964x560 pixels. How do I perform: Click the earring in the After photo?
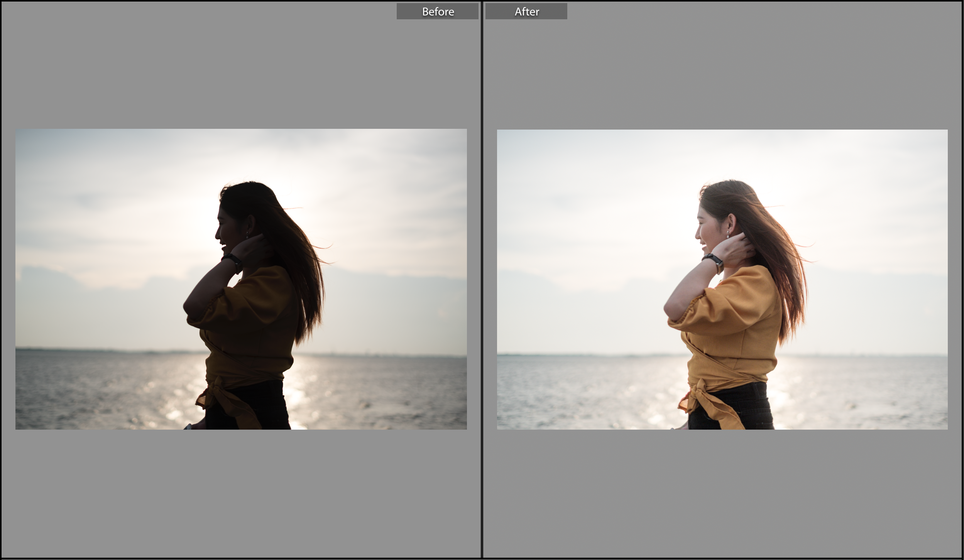(x=728, y=234)
